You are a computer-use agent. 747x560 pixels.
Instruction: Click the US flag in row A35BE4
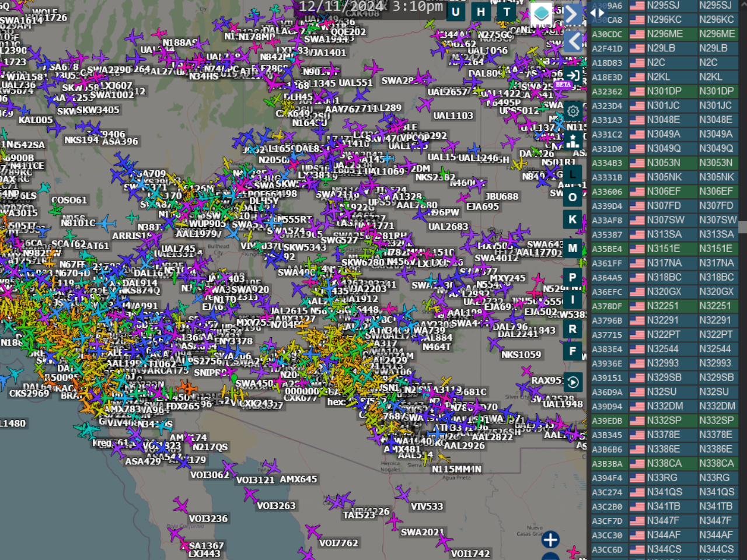click(637, 249)
